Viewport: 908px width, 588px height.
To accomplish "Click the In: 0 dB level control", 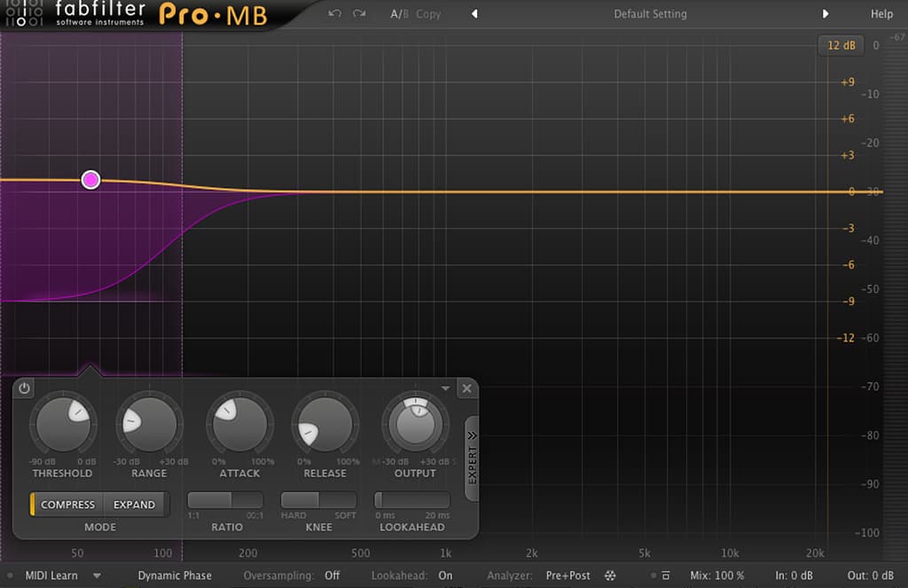I will [794, 576].
